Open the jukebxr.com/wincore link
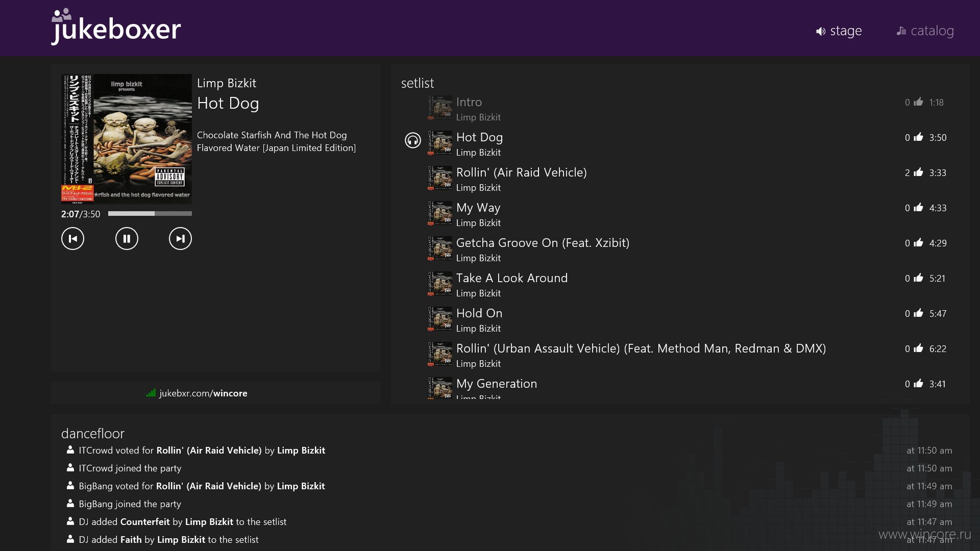This screenshot has width=980, height=551. click(203, 393)
